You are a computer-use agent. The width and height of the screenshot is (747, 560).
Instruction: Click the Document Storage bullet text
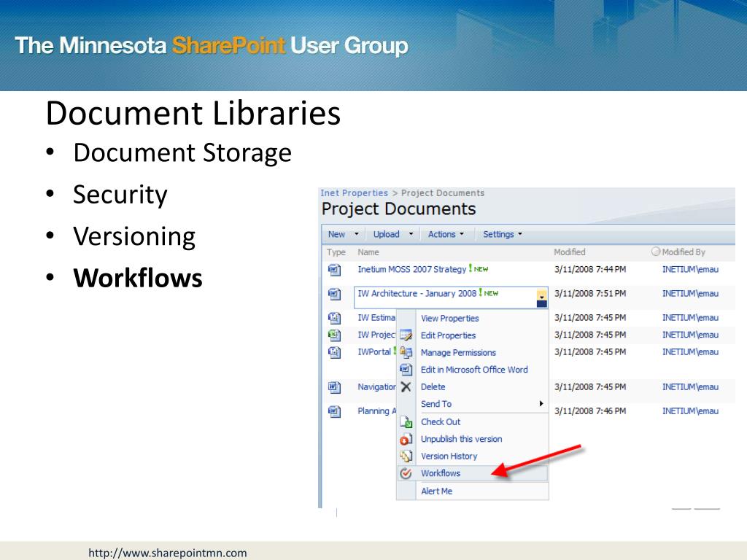click(182, 153)
